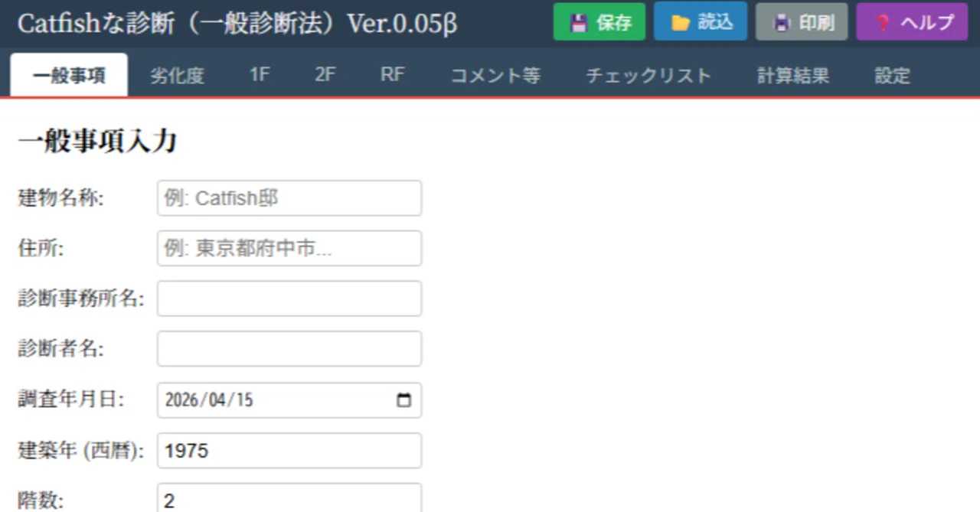Go to the コメント等 tab
The image size is (980, 512).
tap(495, 76)
